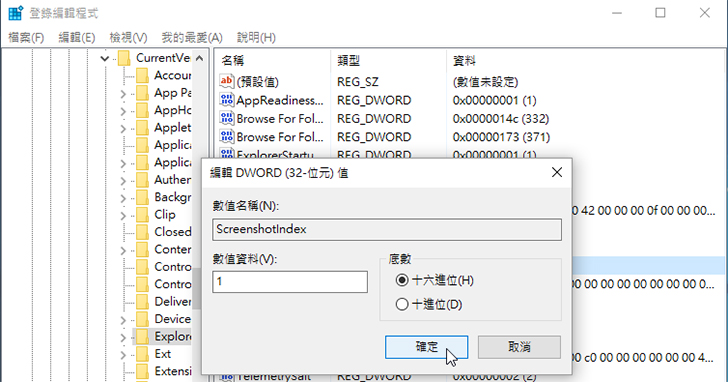Screen dimensions: 728x382
Task: Expand the App Pa… tree node
Action: (123, 94)
